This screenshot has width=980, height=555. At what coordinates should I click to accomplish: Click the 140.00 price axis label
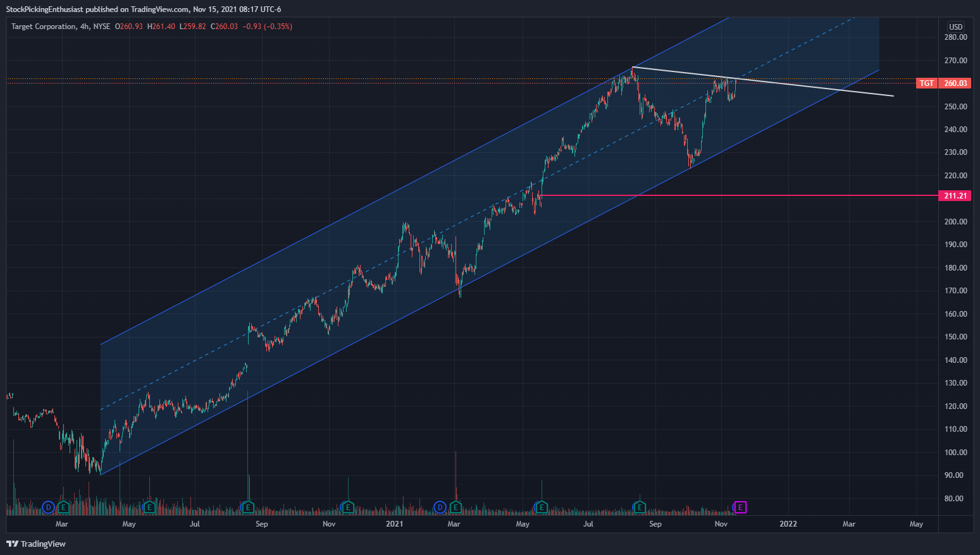[955, 360]
